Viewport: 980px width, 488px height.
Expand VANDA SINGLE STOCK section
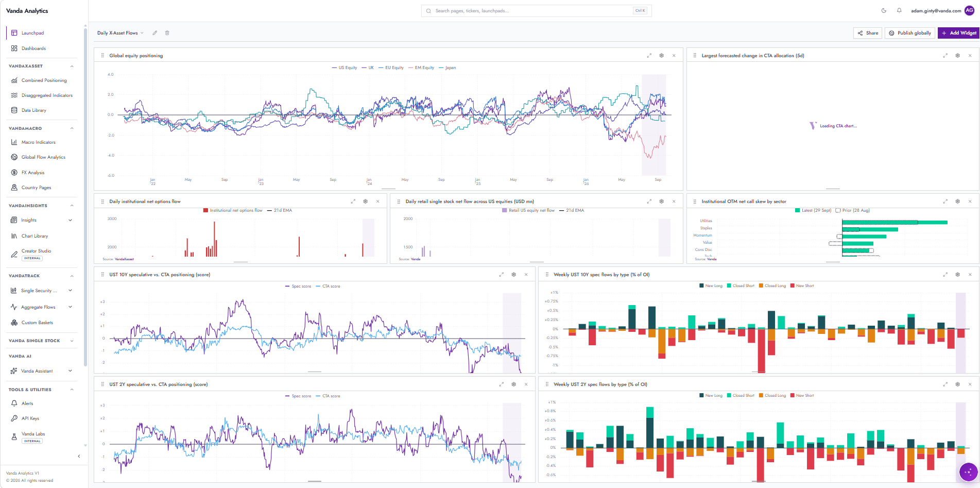pyautogui.click(x=72, y=341)
